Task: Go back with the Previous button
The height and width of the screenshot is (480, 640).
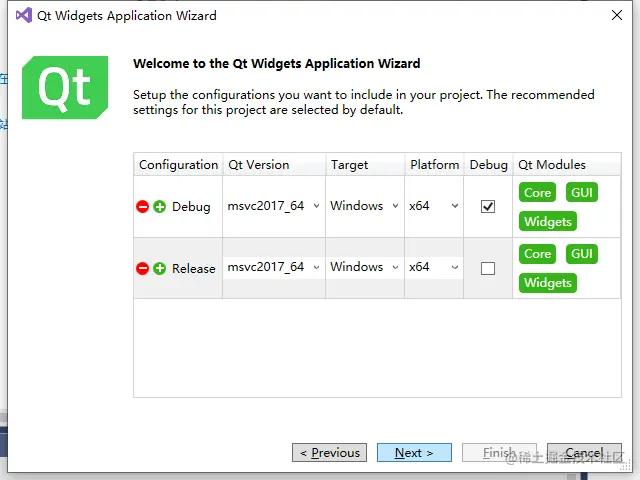Action: [329, 453]
